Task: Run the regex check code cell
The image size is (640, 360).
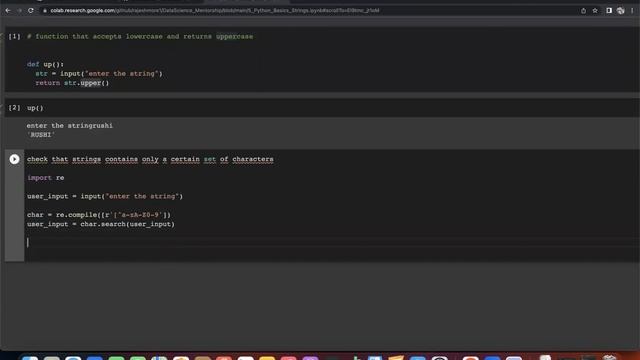Action: point(14,159)
